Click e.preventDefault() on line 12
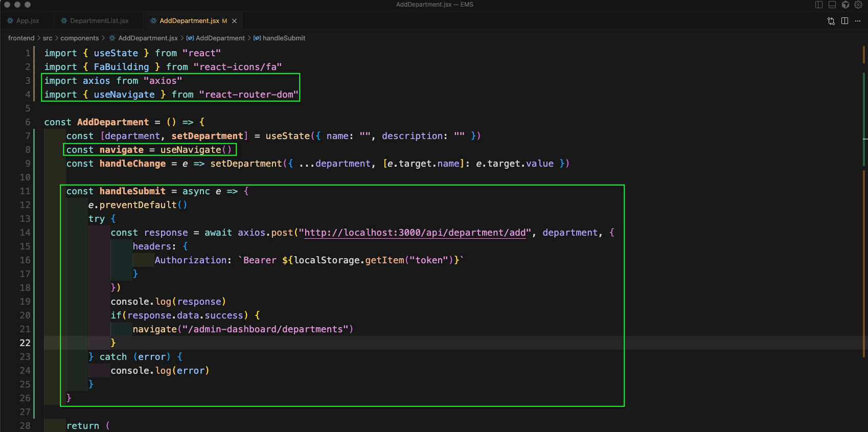Viewport: 868px width, 432px height. (138, 205)
